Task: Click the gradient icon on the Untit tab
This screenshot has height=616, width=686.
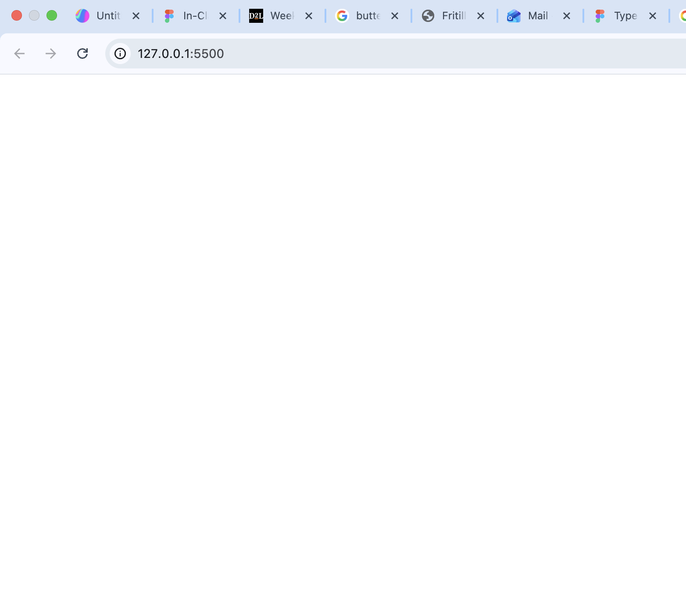Action: tap(82, 16)
